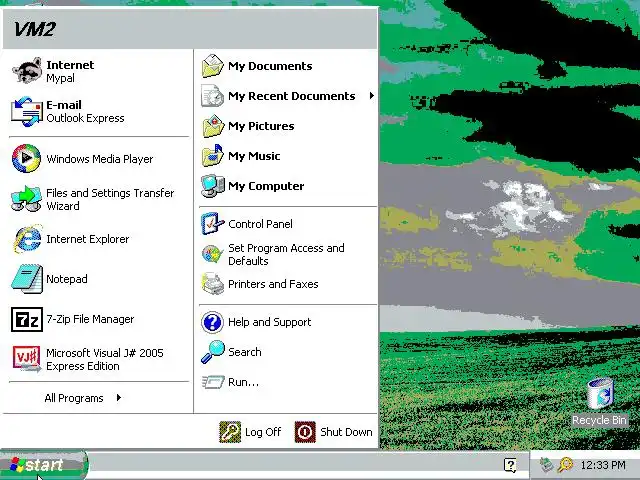Viewport: 640px width, 480px height.
Task: Open 7-Zip File Manager icon
Action: pyautogui.click(x=27, y=319)
